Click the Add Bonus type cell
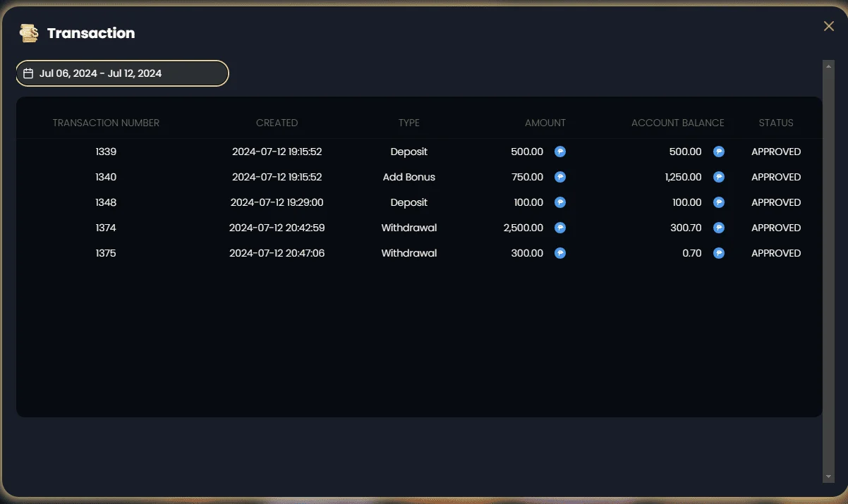 tap(409, 177)
